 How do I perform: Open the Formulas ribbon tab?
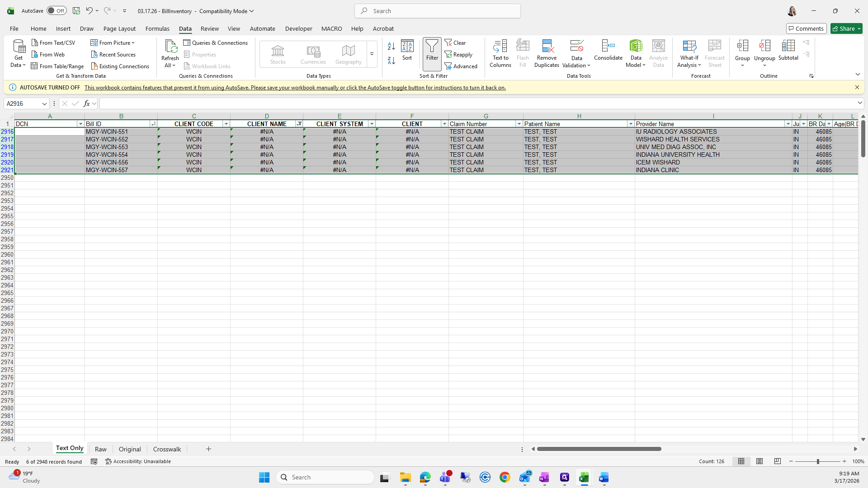[x=157, y=28]
